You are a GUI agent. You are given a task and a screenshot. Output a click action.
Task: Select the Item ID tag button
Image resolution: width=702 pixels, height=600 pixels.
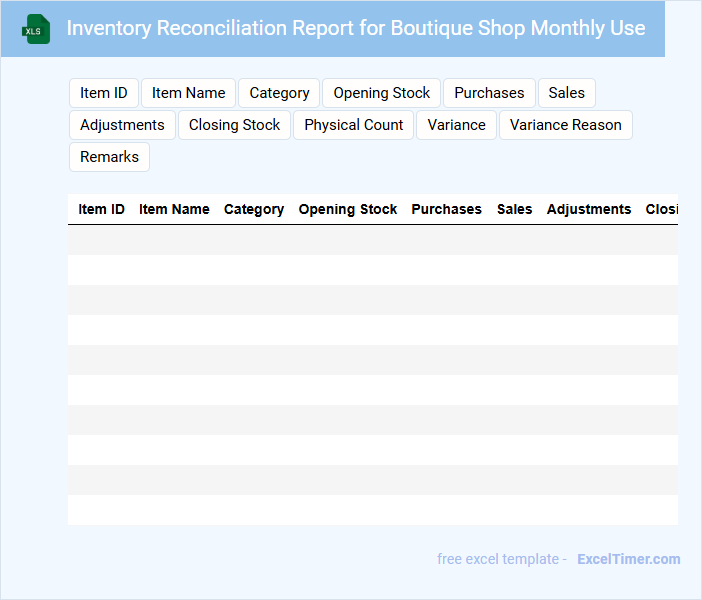click(x=104, y=93)
